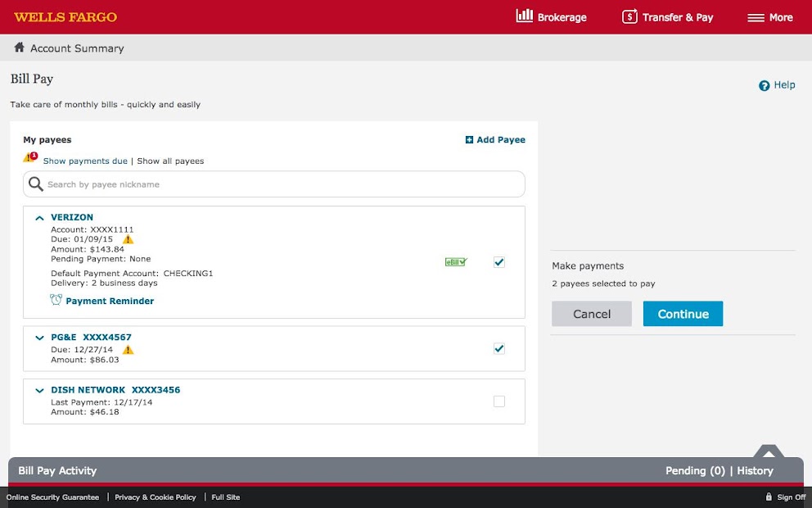Select Show all payees filter

pos(170,161)
